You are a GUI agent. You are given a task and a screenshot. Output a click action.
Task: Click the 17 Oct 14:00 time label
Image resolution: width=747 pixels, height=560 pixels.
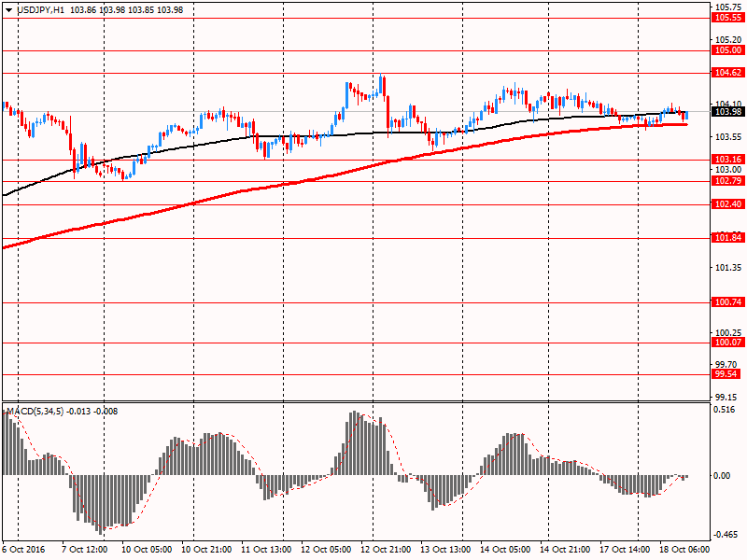coord(625,550)
